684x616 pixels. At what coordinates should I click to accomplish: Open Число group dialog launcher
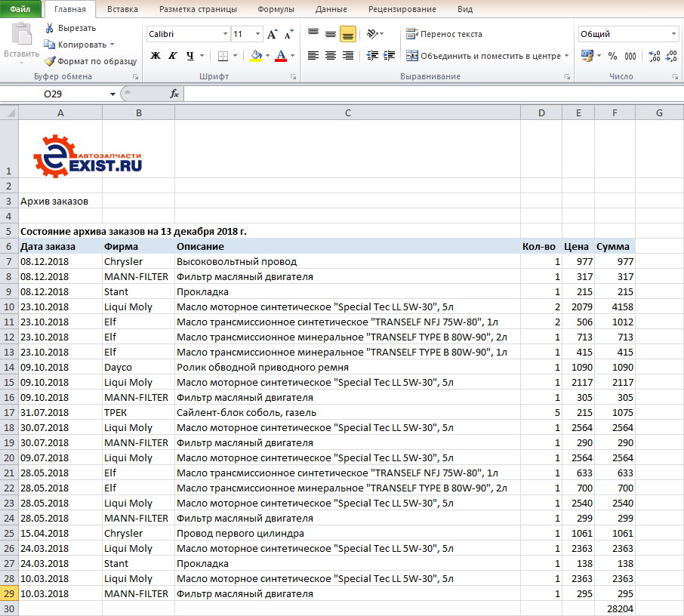(x=675, y=77)
